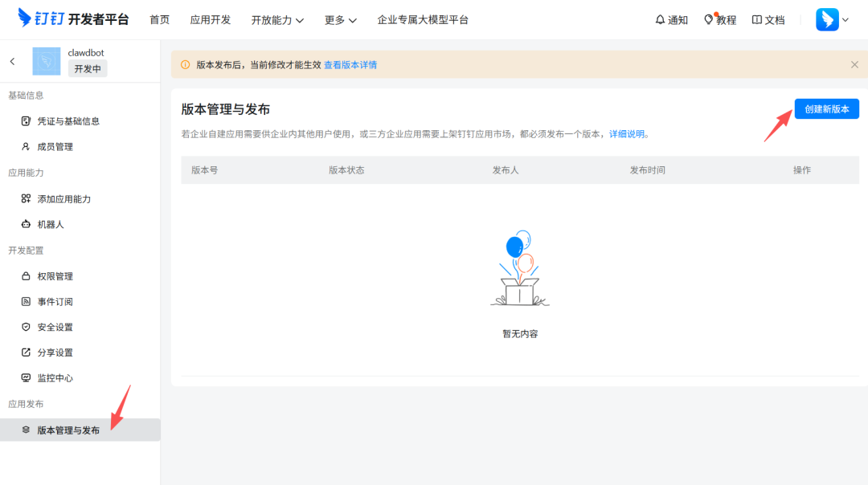
Task: Click the clawdbot app name
Action: (x=86, y=52)
